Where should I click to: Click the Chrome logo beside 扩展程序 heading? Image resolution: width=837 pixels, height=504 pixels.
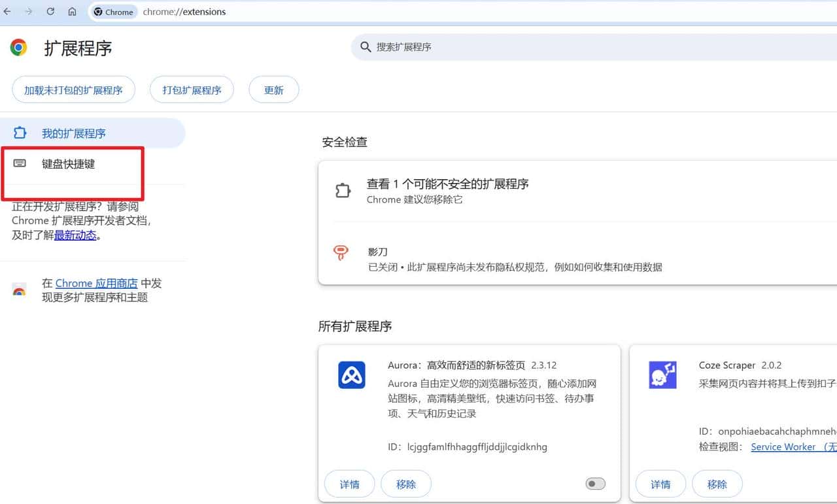(x=18, y=47)
